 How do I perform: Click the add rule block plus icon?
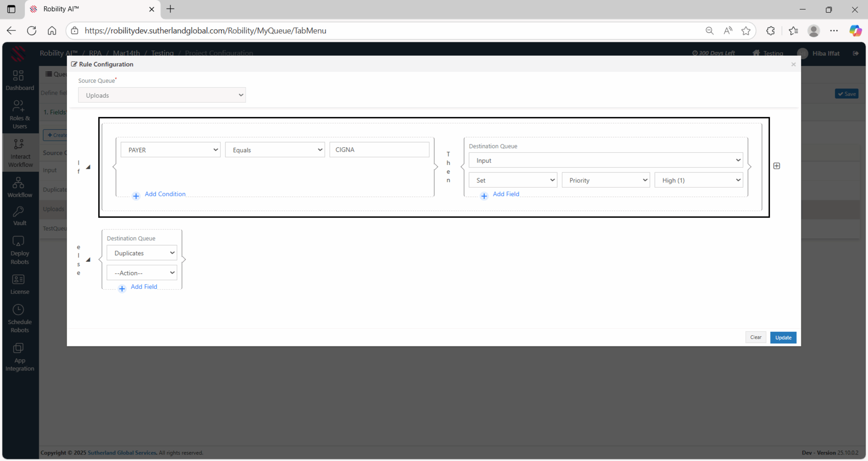click(x=776, y=166)
